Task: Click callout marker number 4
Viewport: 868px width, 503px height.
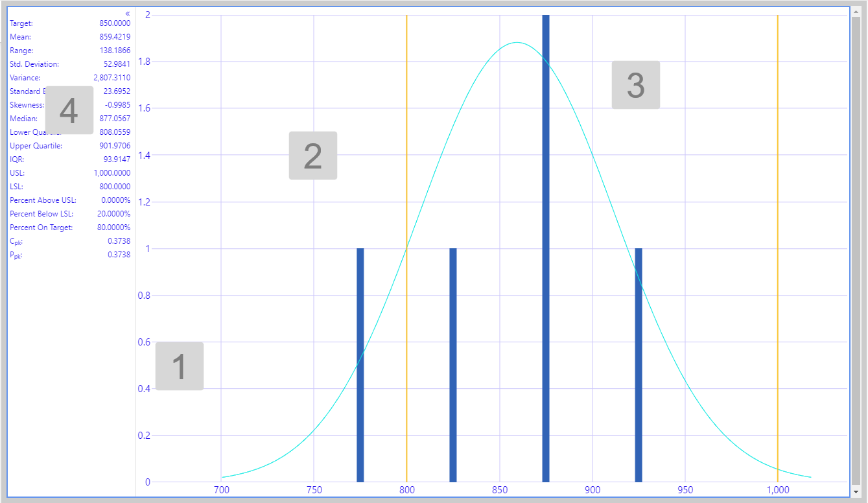Action: pyautogui.click(x=69, y=111)
